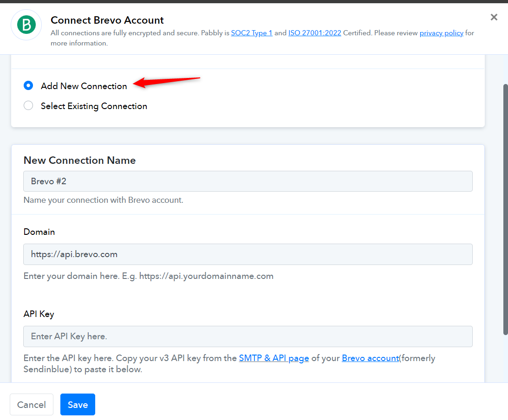Image resolution: width=508 pixels, height=420 pixels.
Task: Click the Name your connection with Brevo account text
Action: click(x=104, y=200)
